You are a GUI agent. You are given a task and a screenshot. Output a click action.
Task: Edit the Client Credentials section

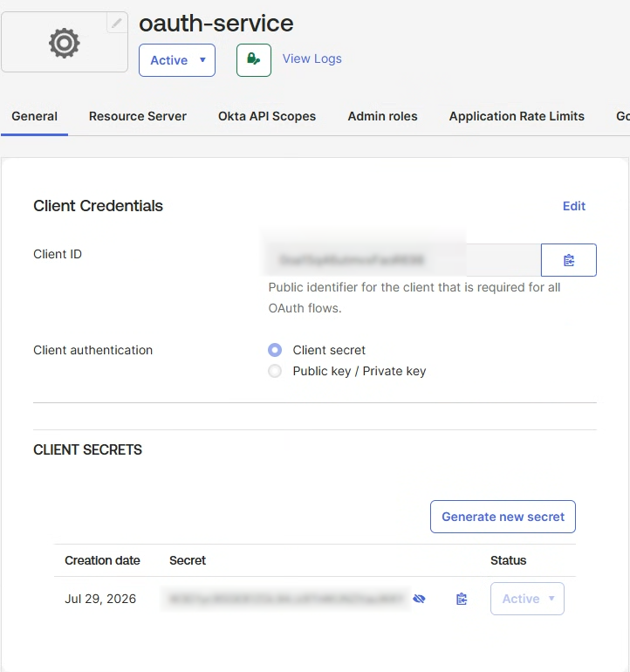click(574, 206)
